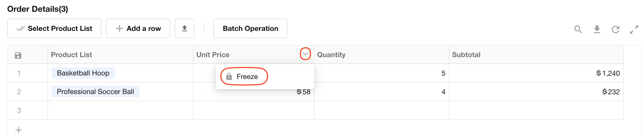Image resolution: width=644 pixels, height=135 pixels.
Task: Click the save icon in header
Action: (x=18, y=55)
